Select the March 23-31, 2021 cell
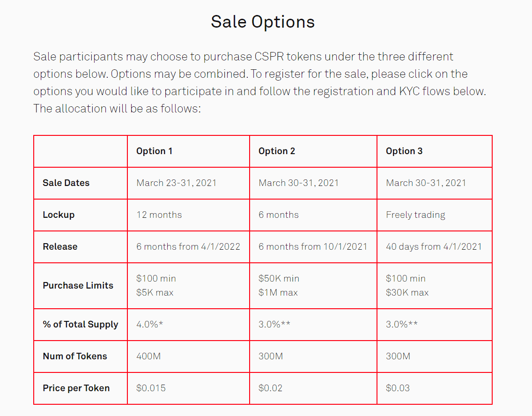This screenshot has width=532, height=416. coord(177,183)
